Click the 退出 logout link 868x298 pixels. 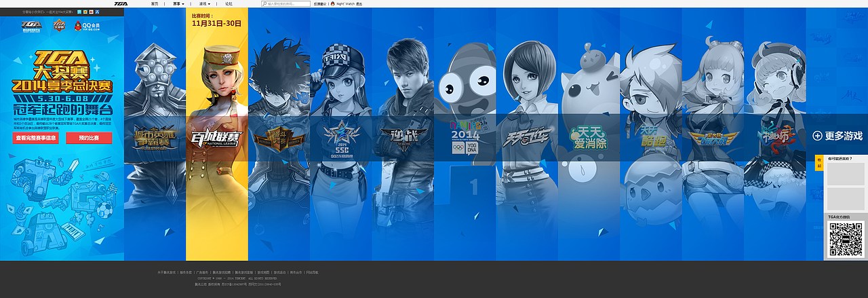pos(359,4)
